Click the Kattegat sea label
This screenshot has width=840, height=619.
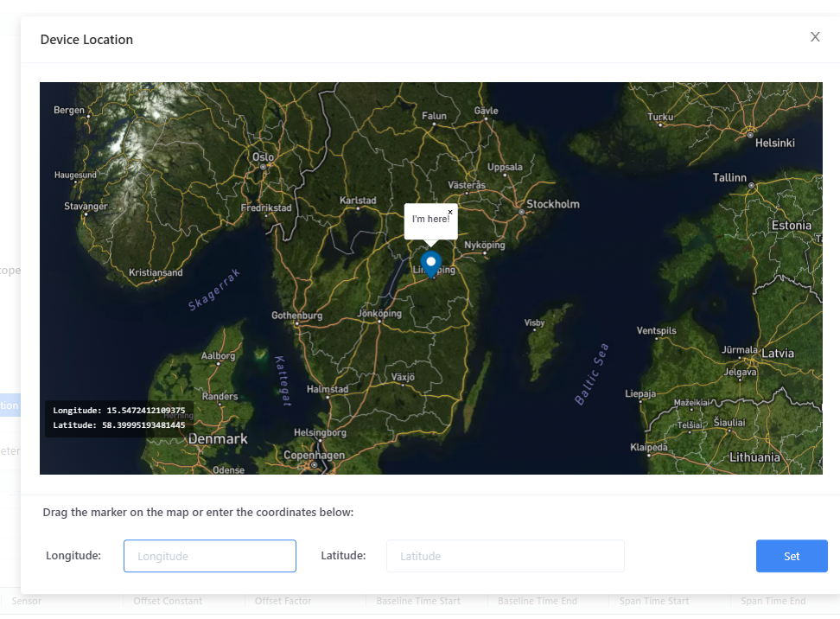point(283,381)
